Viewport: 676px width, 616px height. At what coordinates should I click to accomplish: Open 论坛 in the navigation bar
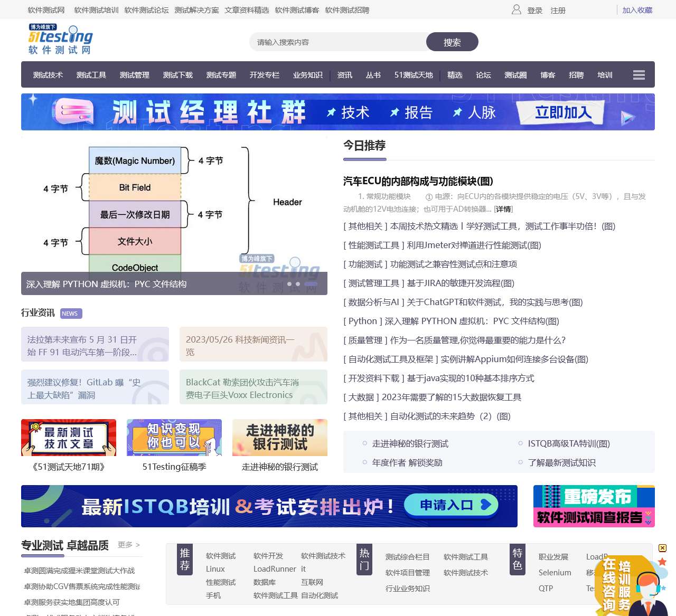tap(483, 75)
